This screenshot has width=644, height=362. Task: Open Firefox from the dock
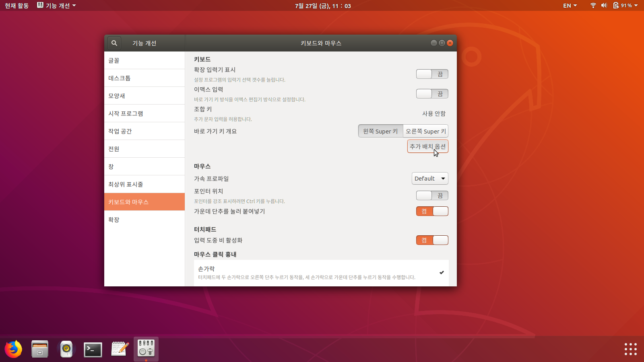pos(13,349)
